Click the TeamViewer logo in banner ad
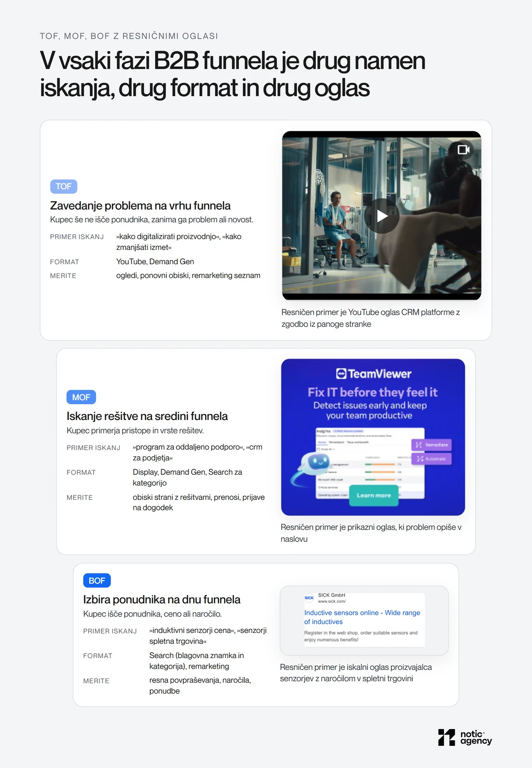 [x=373, y=374]
